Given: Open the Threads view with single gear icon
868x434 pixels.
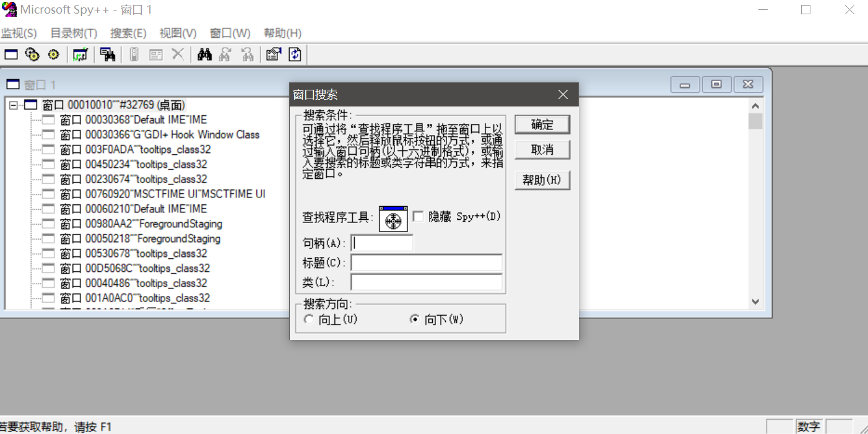Looking at the screenshot, I should (x=53, y=55).
